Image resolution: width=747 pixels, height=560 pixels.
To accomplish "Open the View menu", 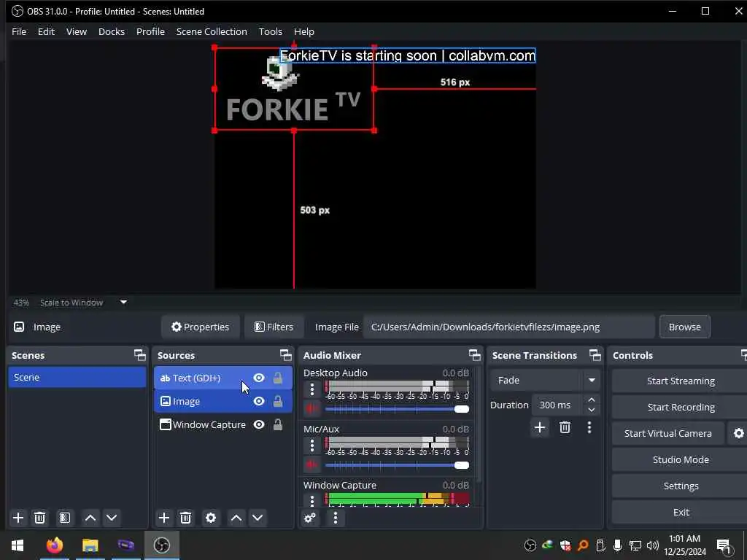I will coord(76,31).
